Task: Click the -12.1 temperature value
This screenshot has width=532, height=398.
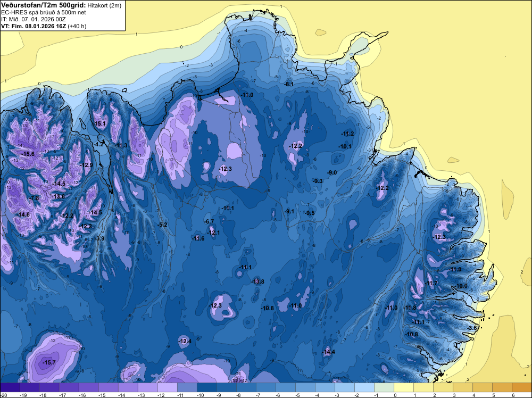Action: (213, 233)
